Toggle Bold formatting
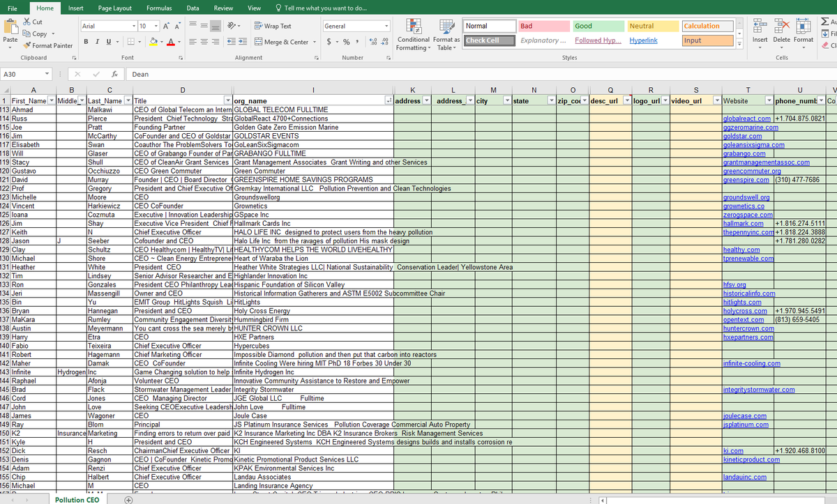Image resolution: width=837 pixels, height=504 pixels. pos(86,42)
